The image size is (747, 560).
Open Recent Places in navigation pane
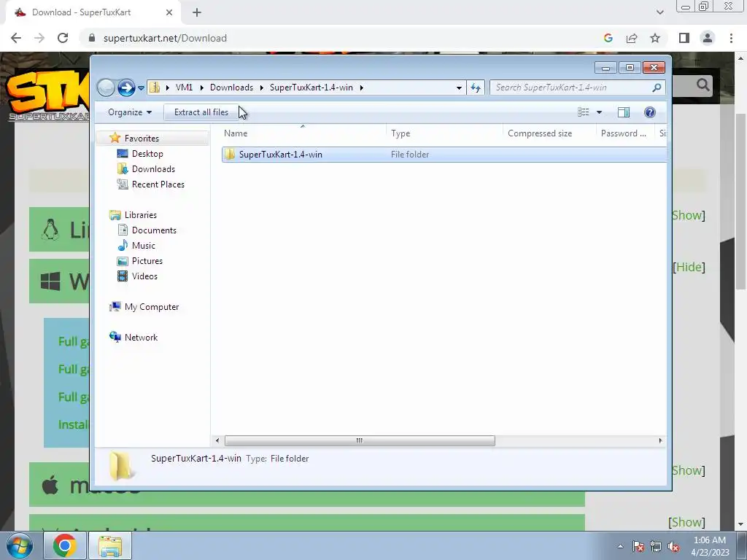click(x=158, y=184)
